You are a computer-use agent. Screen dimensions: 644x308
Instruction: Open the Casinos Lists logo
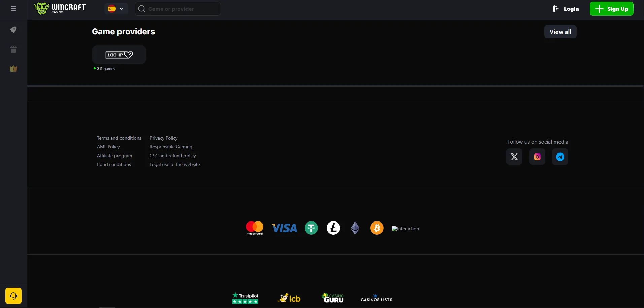coord(376,298)
